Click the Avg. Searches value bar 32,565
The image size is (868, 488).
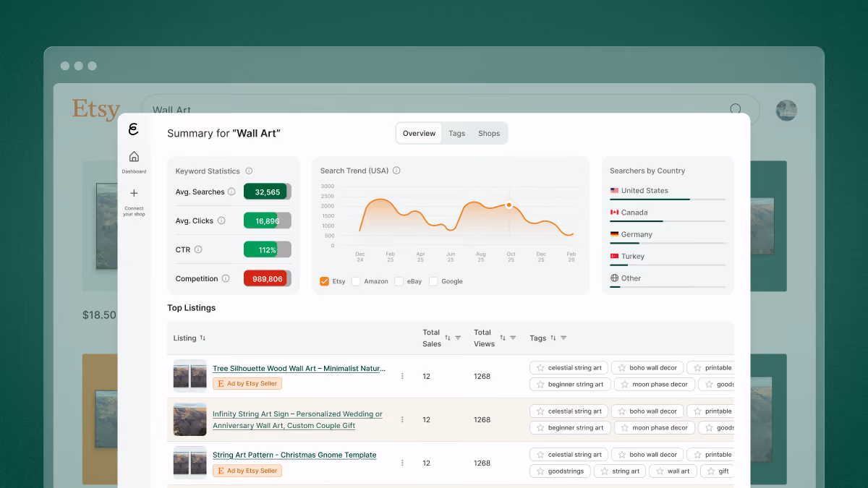[268, 192]
